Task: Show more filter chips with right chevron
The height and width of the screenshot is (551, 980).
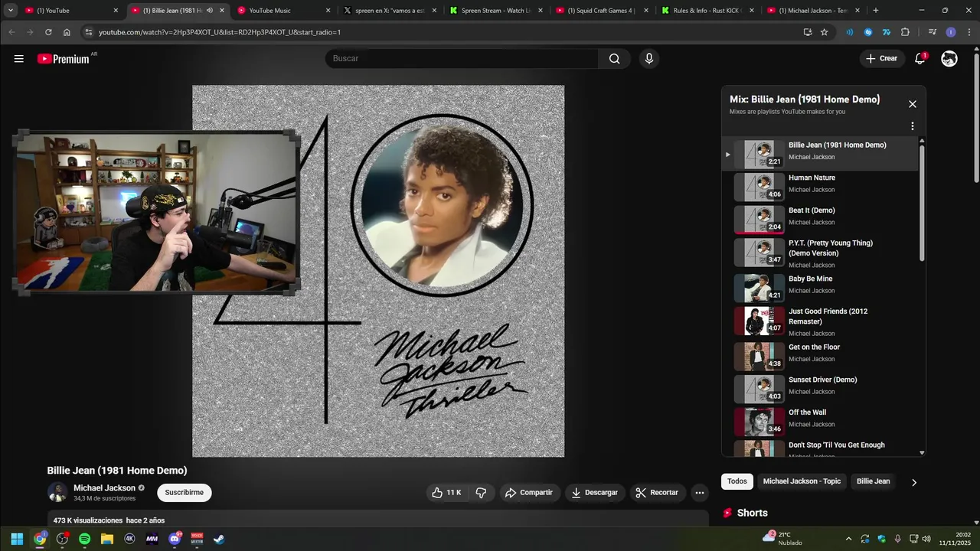Action: (x=913, y=482)
